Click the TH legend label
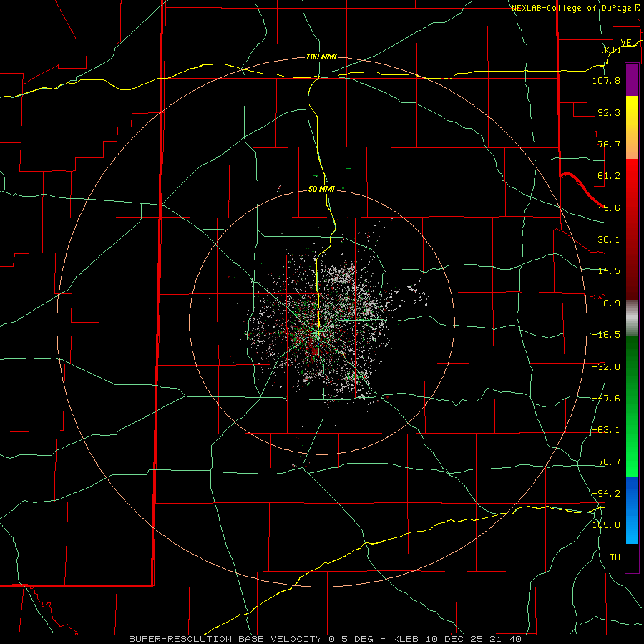This screenshot has width=644, height=644. tap(615, 557)
